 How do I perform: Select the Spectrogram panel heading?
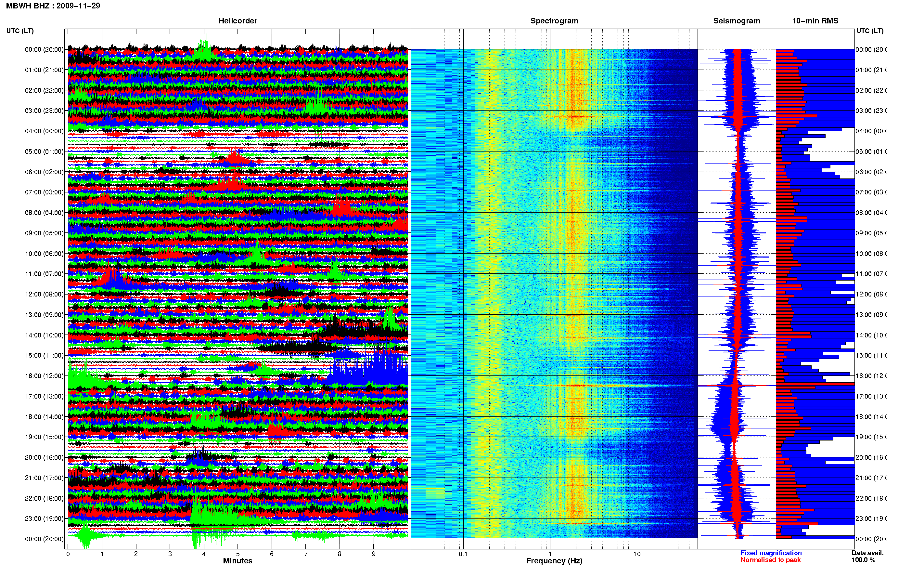554,21
